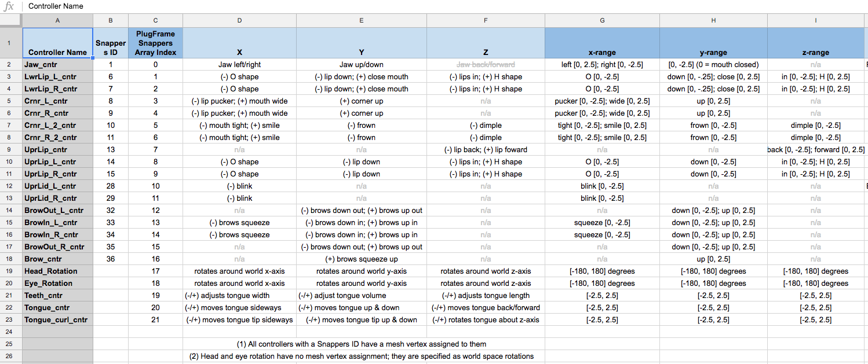Screen dimensions: 868x364
Task: Select column G header
Action: tap(602, 20)
